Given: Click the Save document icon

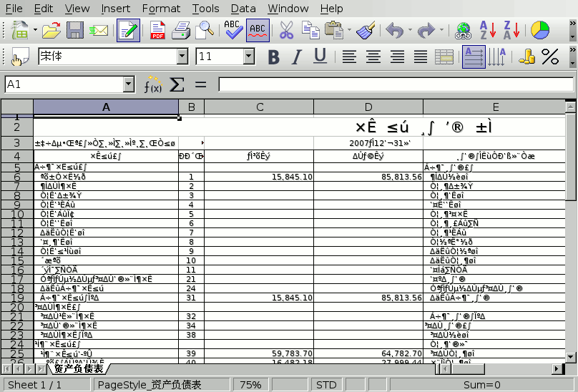Looking at the screenshot, I should click(75, 30).
